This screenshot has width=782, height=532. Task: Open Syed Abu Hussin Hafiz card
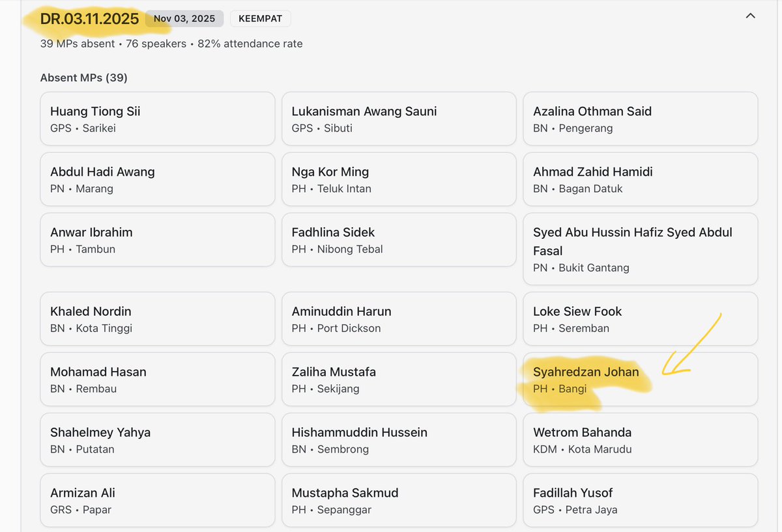(x=641, y=249)
